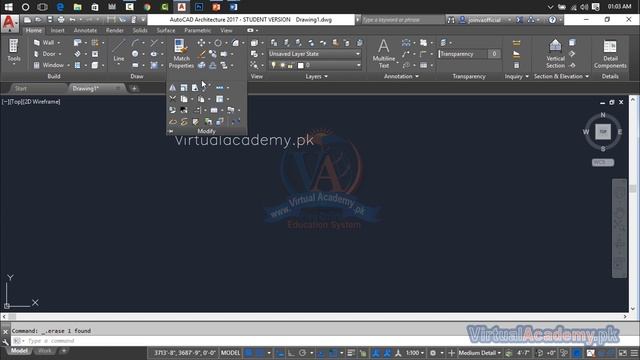Click the Line drawing tool

[119, 51]
